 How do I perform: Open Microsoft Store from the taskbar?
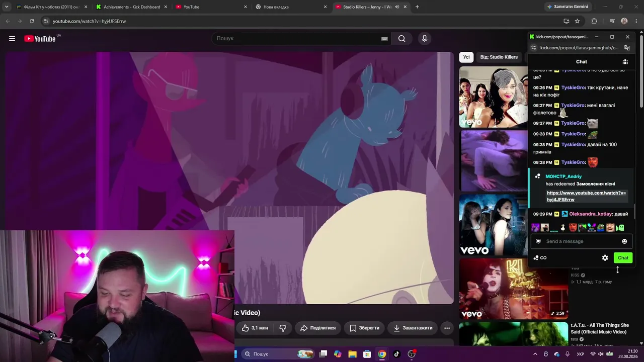tap(367, 354)
